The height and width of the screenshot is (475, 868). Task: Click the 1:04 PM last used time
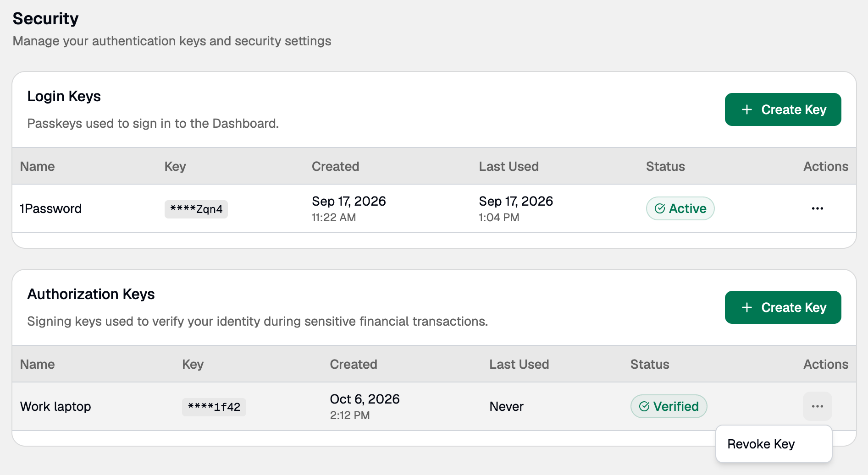click(499, 218)
